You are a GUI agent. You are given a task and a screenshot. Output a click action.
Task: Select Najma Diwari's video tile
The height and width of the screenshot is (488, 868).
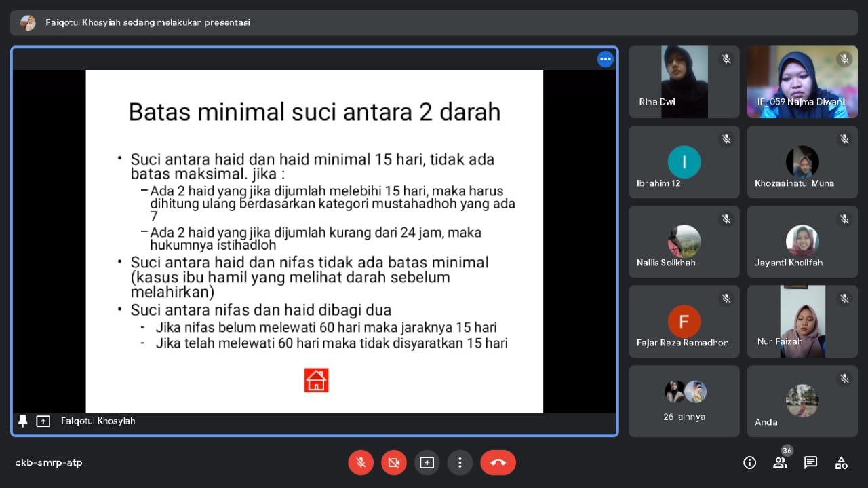click(802, 82)
